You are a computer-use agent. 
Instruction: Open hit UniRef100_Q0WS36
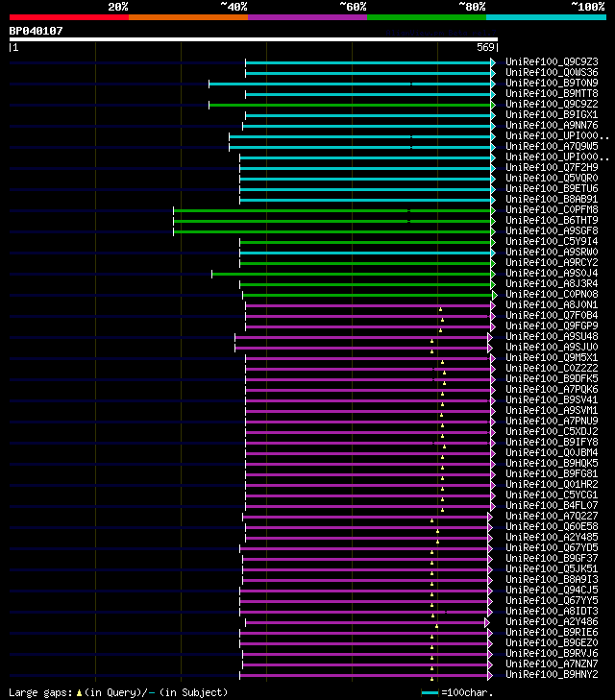click(x=552, y=72)
